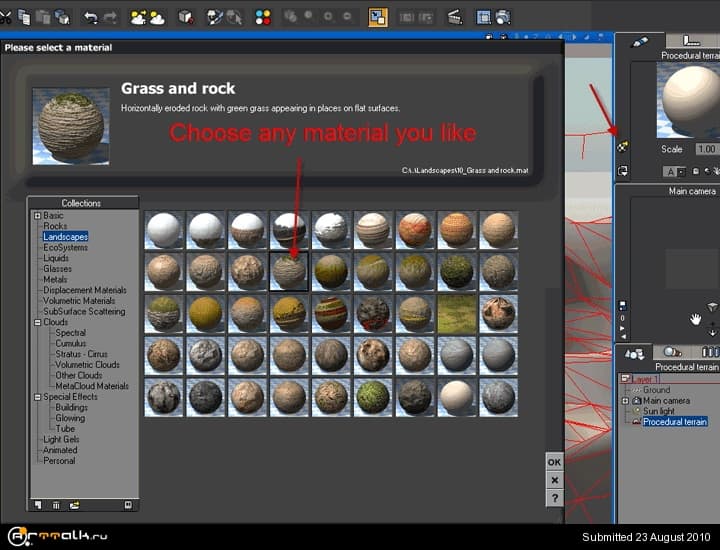Click the Copy icon in top toolbar
720x550 pixels.
(x=24, y=17)
